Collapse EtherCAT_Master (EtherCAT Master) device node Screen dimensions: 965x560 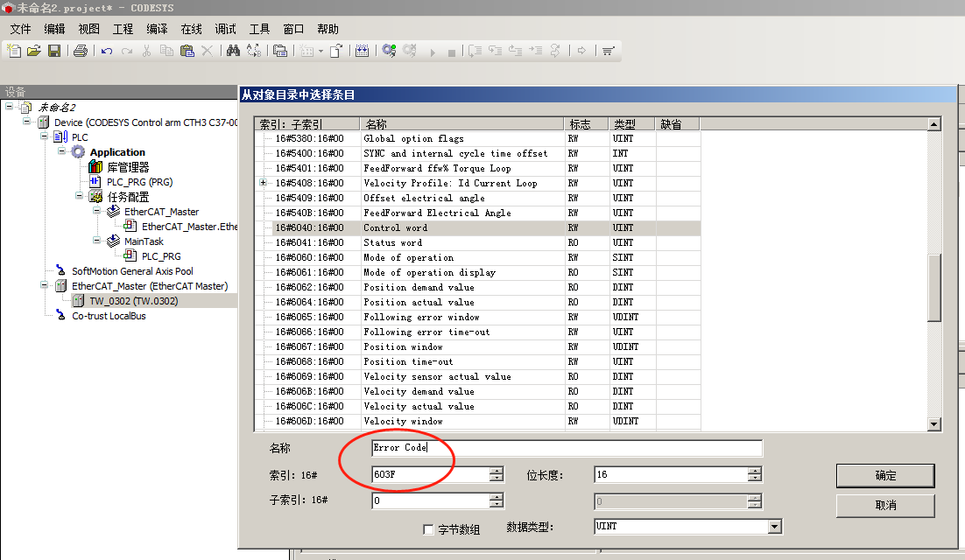tap(45, 285)
